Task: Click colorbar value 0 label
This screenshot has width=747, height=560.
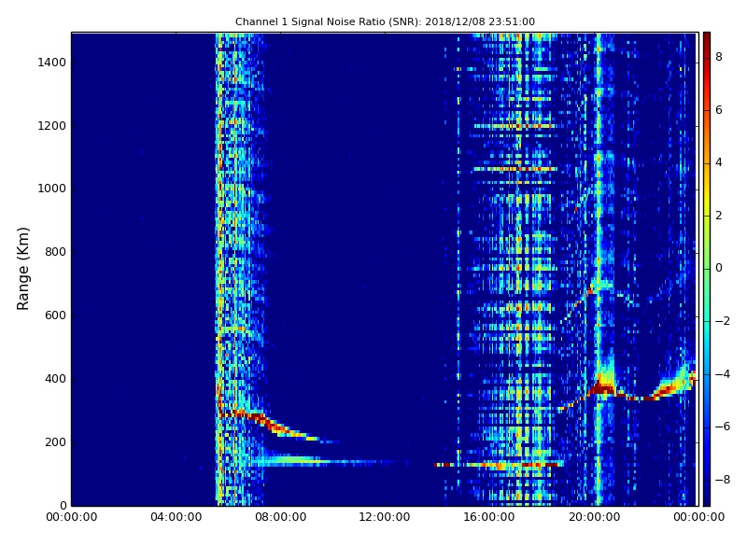Action: click(x=719, y=268)
